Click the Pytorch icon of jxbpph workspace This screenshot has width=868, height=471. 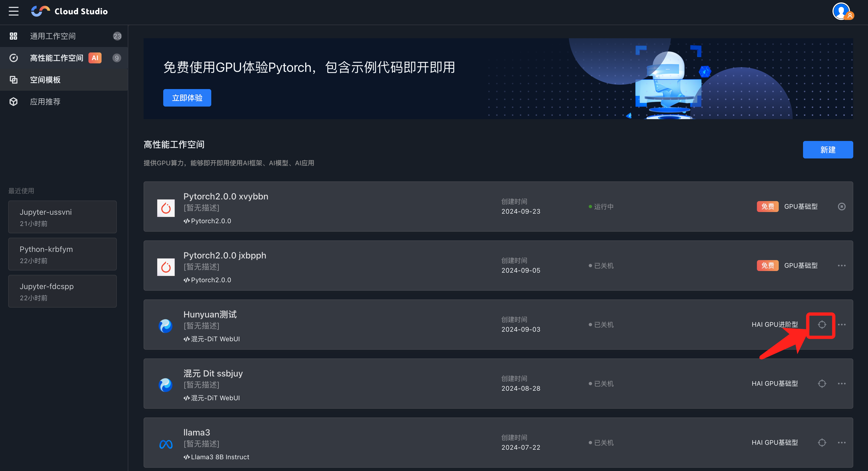[x=166, y=267]
